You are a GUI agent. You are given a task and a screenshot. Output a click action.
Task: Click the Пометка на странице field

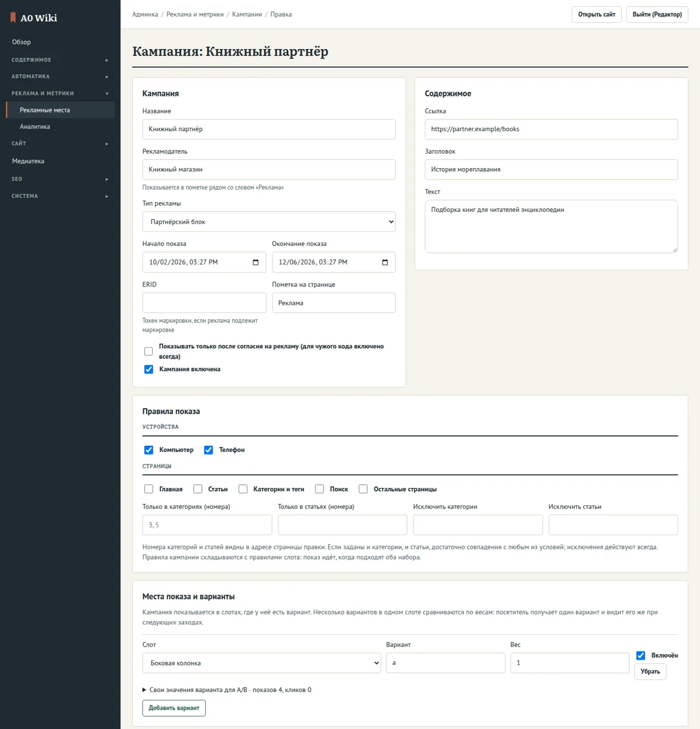[x=334, y=303]
